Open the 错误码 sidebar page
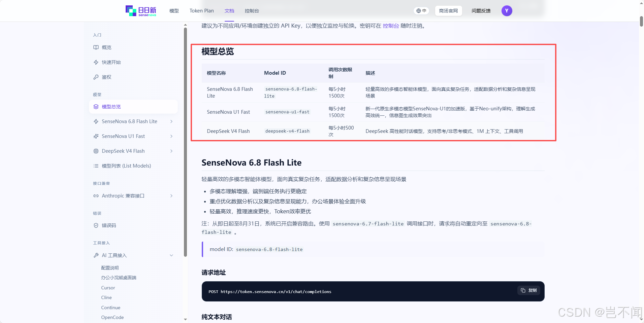Image resolution: width=644 pixels, height=323 pixels. coord(109,225)
